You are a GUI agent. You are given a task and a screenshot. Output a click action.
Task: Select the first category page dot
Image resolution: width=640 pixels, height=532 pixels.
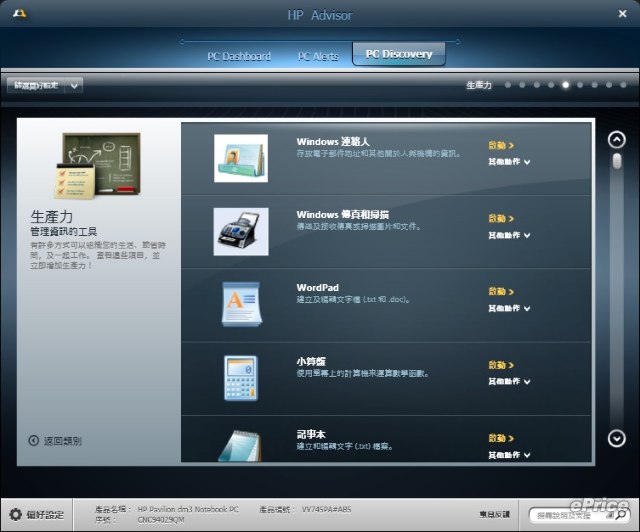click(508, 85)
